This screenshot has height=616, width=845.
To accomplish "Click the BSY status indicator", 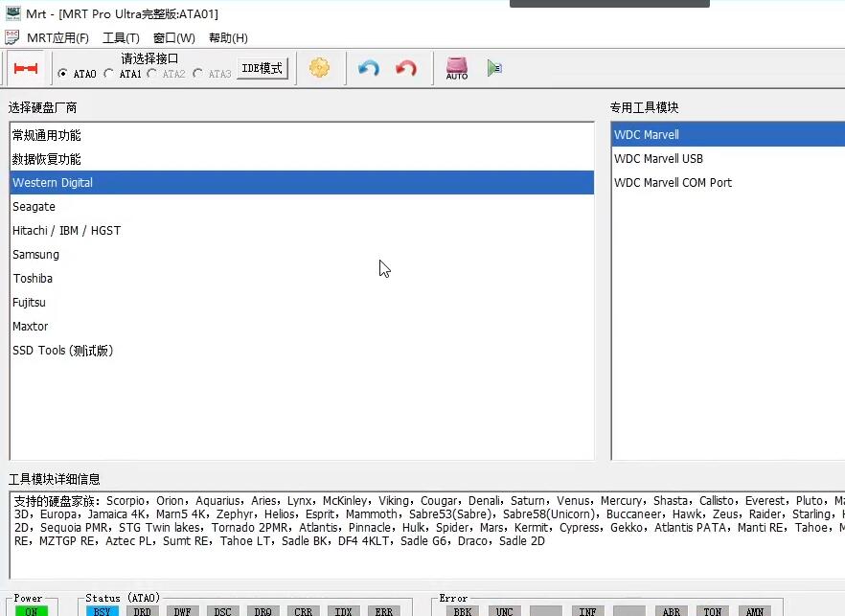I will (102, 611).
